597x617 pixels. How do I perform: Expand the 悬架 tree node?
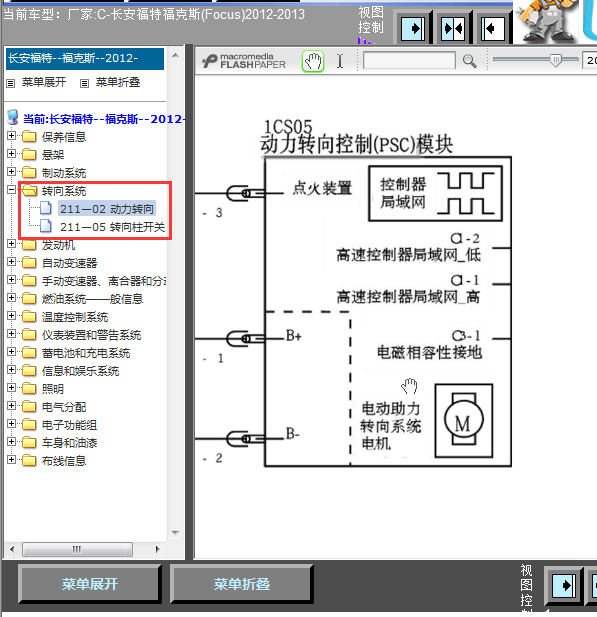(11, 153)
